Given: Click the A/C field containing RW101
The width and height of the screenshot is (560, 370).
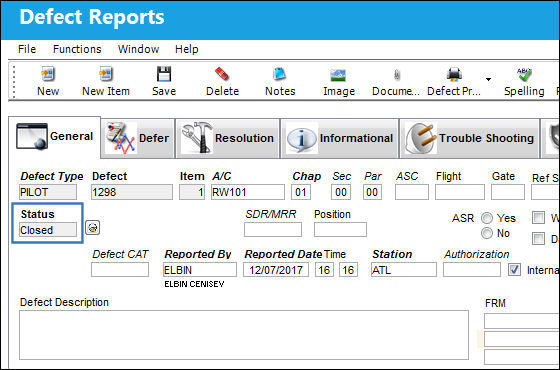Looking at the screenshot, I should coord(248,192).
